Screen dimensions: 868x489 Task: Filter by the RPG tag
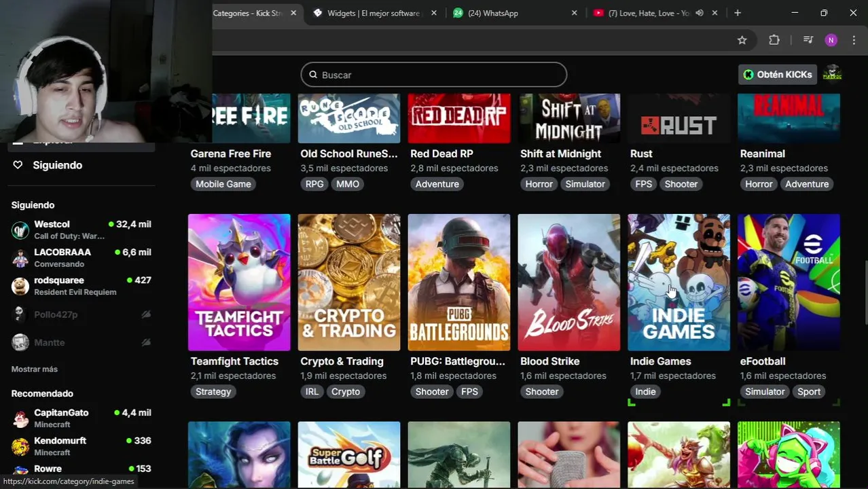tap(314, 184)
